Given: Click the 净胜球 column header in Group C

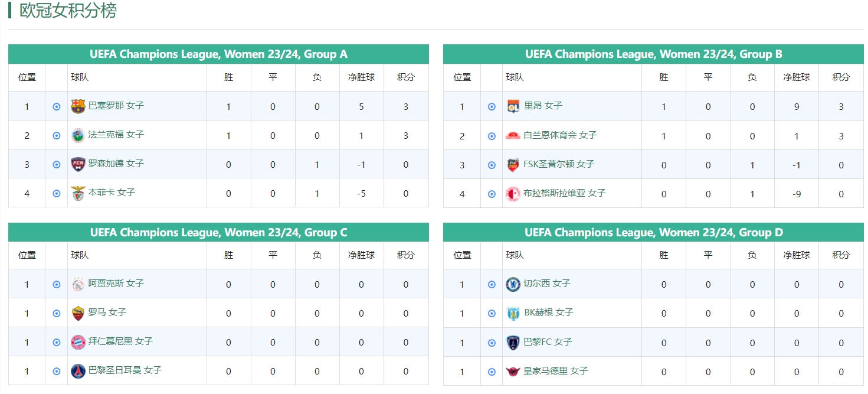Looking at the screenshot, I should coord(361,255).
